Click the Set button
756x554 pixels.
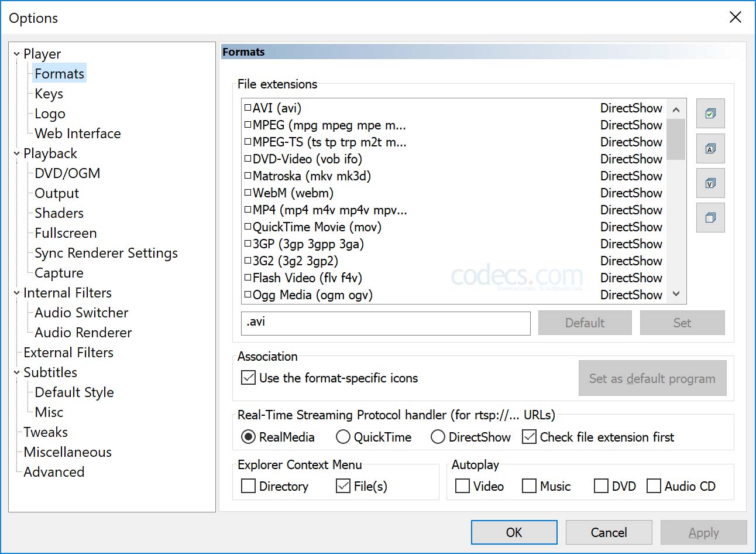pos(682,323)
